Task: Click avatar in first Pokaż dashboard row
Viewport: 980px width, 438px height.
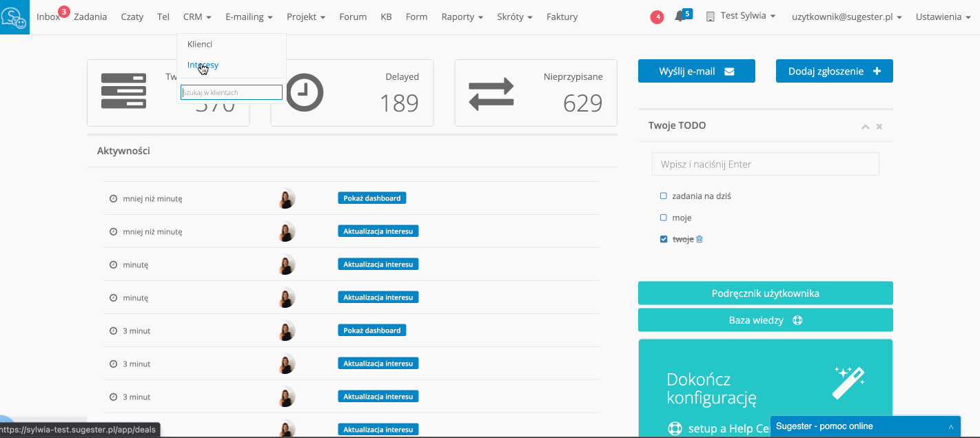Action: coord(287,198)
